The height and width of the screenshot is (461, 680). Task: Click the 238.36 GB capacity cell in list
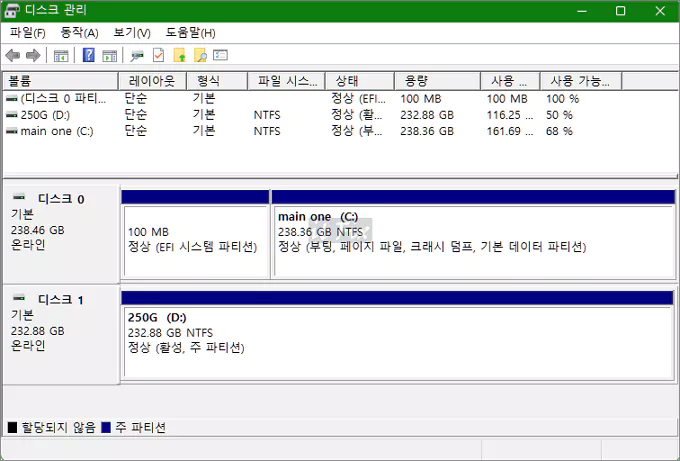pyautogui.click(x=427, y=131)
